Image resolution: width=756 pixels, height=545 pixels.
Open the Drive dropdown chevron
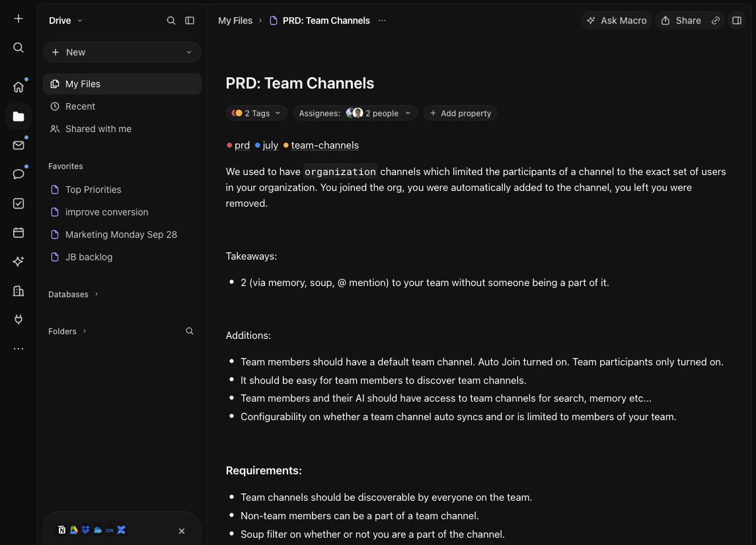click(x=80, y=20)
